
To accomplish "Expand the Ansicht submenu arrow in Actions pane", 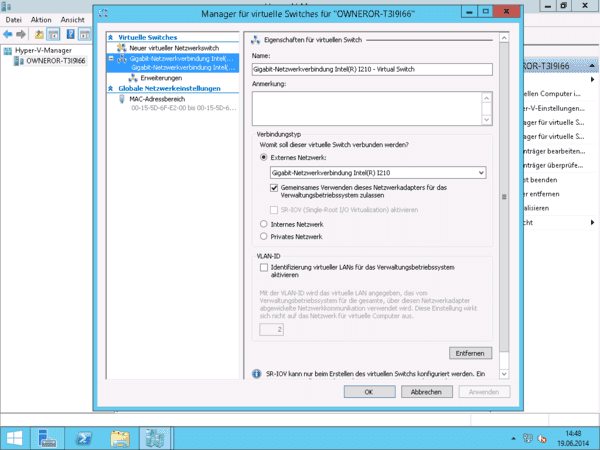I will pos(592,223).
